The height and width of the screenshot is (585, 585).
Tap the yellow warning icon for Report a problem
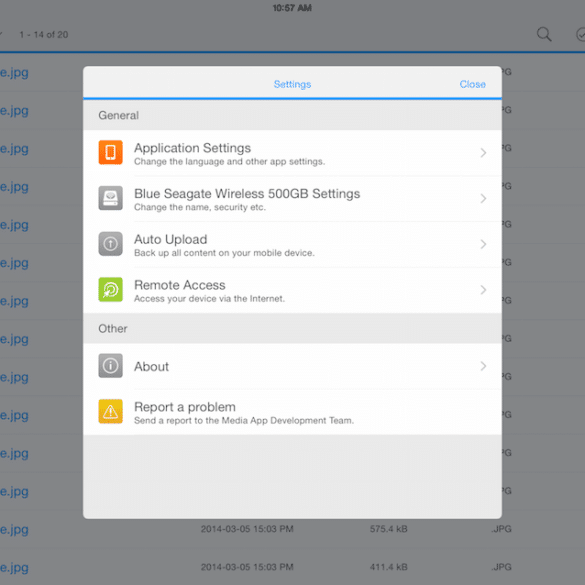110,411
